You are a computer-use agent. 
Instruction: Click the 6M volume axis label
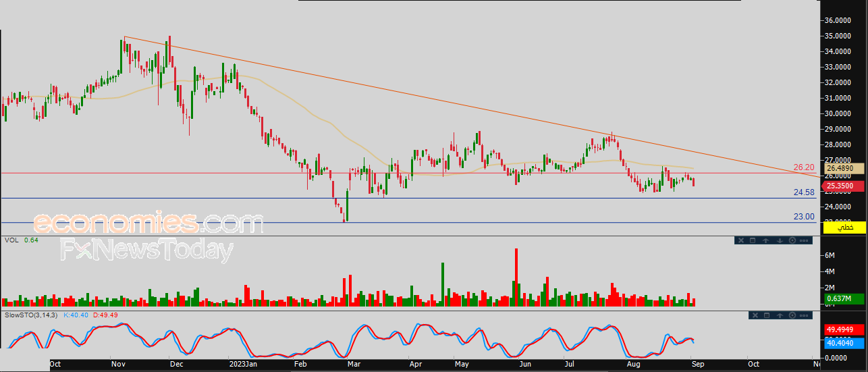coord(830,256)
